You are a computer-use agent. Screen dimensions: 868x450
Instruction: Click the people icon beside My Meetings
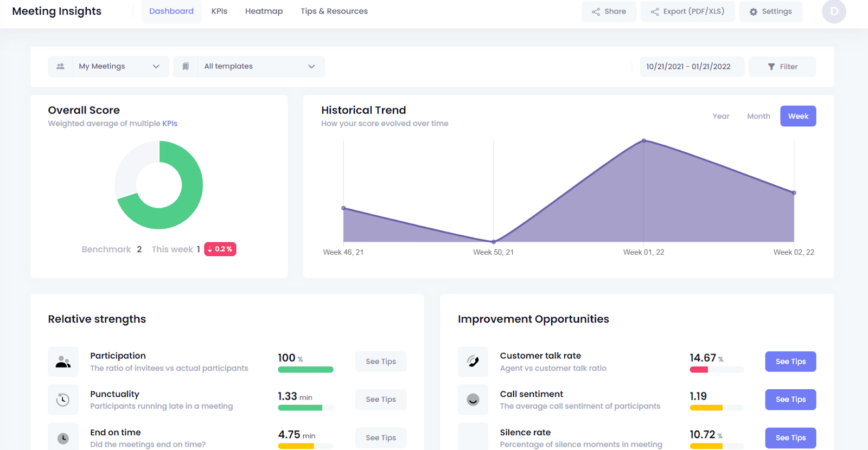coord(60,67)
